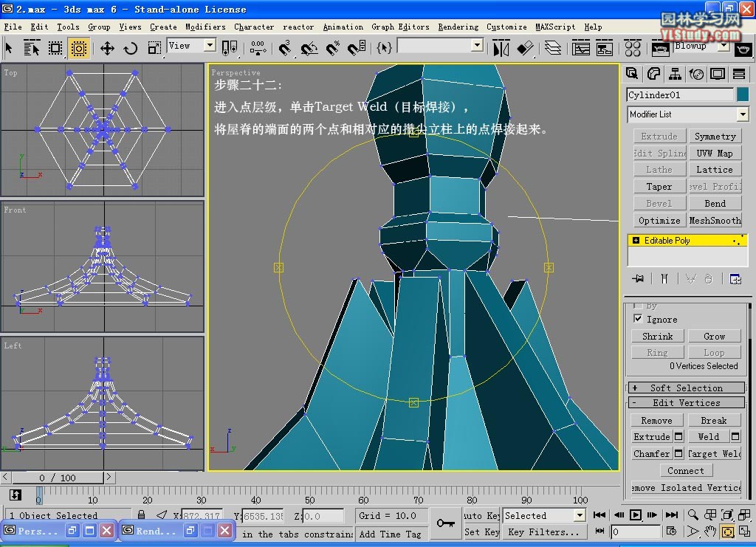Open the Modifiers menu
This screenshot has width=756, height=547.
coord(205,27)
